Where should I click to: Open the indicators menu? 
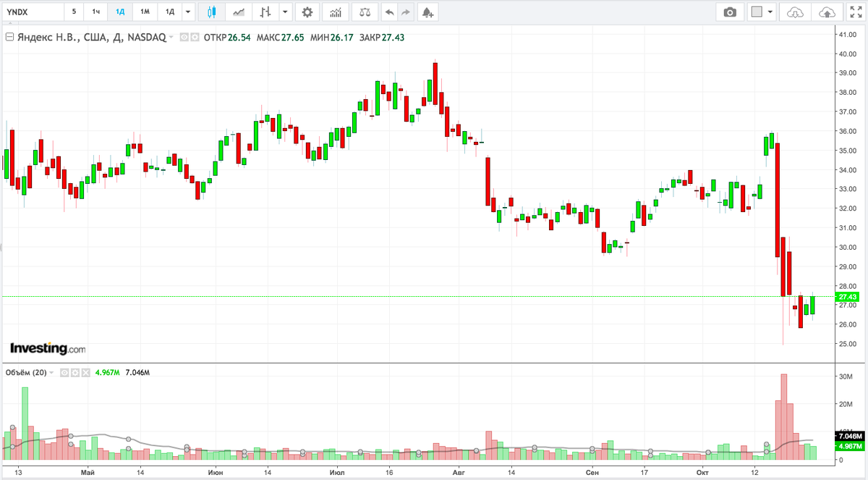point(335,12)
